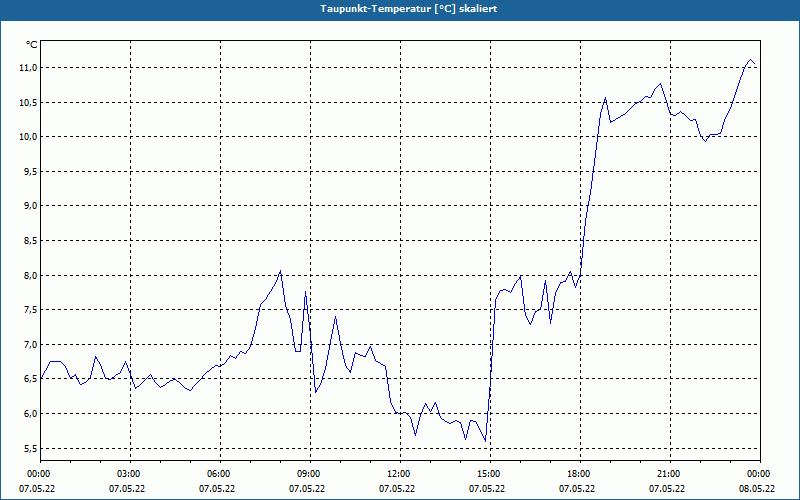The width and height of the screenshot is (800, 500).
Task: Click the "18:00" time label
Action: pos(581,474)
